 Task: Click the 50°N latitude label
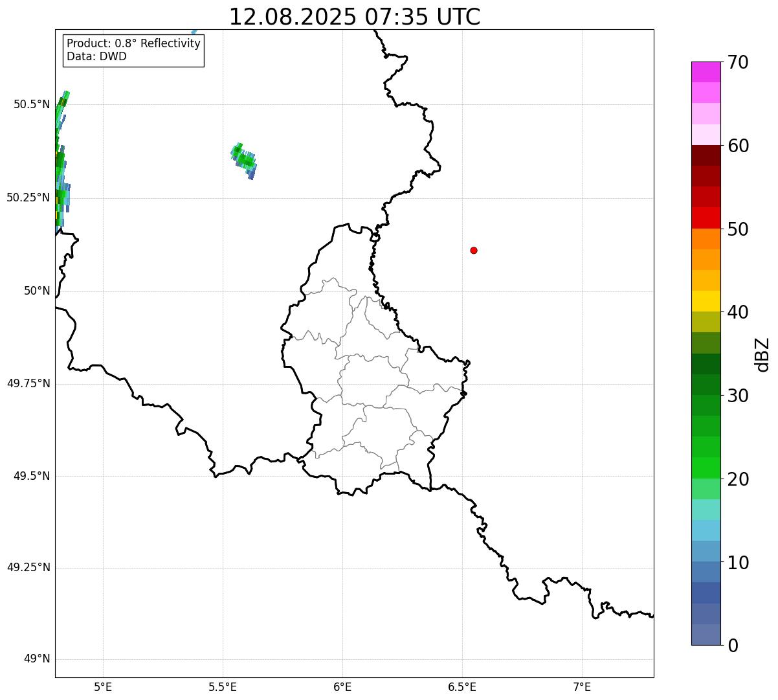tap(37, 291)
